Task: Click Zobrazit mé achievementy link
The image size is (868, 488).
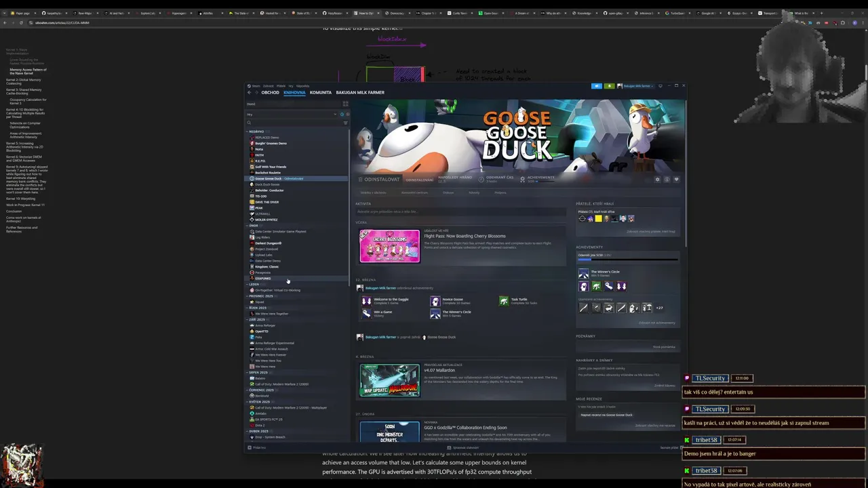Action: pos(656,323)
